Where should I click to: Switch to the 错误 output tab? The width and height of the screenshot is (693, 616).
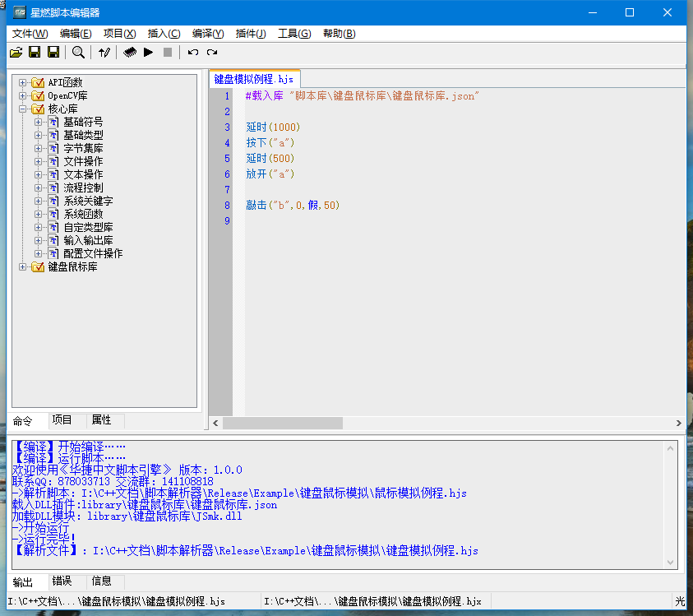coord(62,581)
